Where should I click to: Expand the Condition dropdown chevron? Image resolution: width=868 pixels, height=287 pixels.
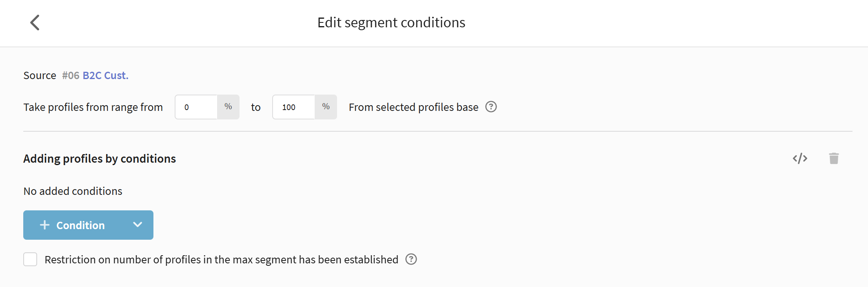tap(138, 225)
